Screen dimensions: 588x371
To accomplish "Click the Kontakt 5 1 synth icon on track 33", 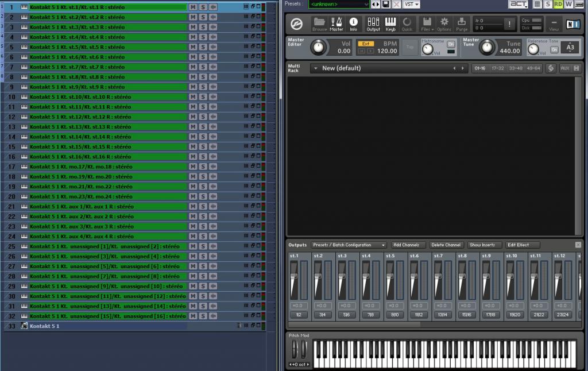I will click(x=24, y=326).
